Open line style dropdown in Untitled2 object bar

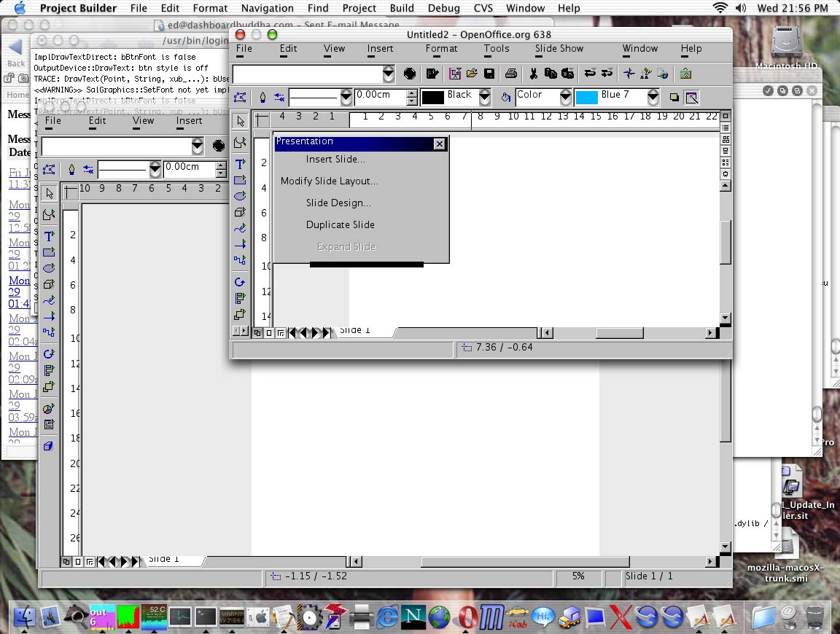346,98
